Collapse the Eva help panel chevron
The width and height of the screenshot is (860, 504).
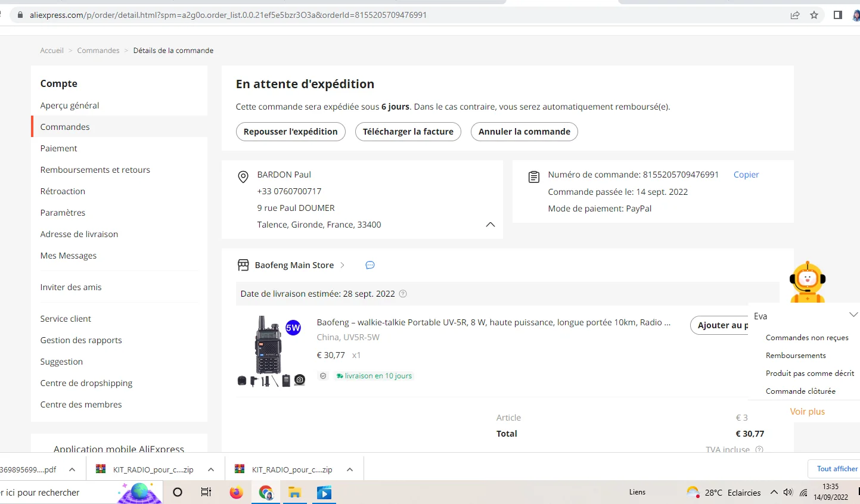point(853,315)
